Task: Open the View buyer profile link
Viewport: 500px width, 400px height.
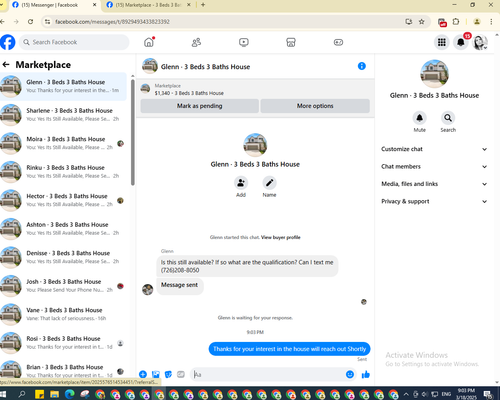Action: [281, 237]
